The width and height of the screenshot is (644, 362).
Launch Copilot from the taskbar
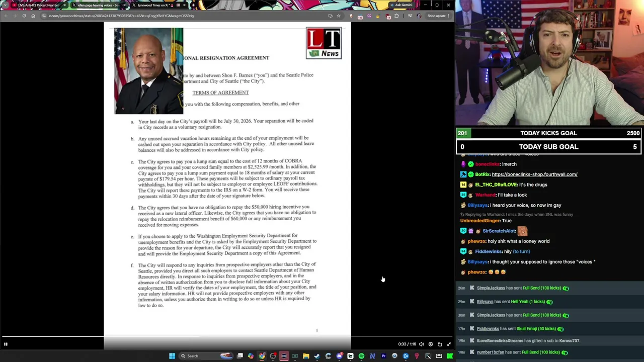(251, 356)
